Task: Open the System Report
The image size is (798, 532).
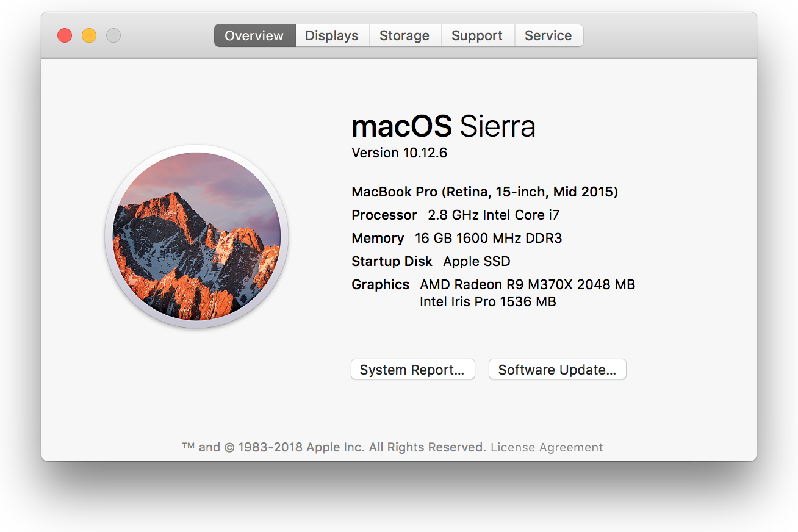Action: [412, 369]
